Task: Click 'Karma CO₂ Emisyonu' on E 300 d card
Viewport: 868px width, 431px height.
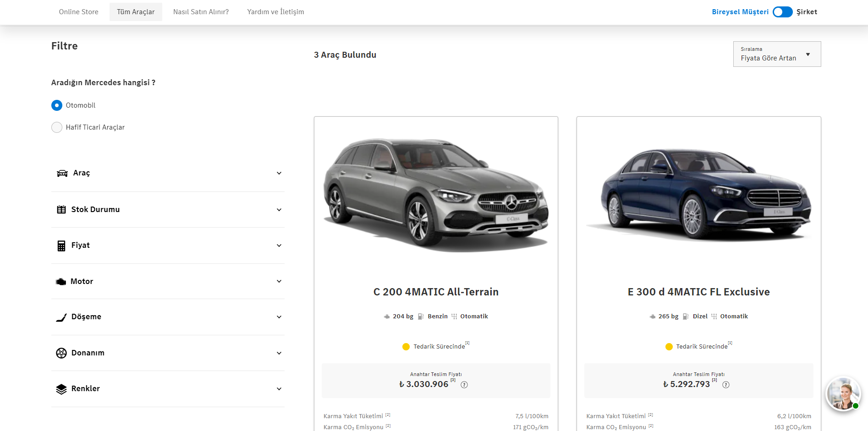Action: point(616,427)
